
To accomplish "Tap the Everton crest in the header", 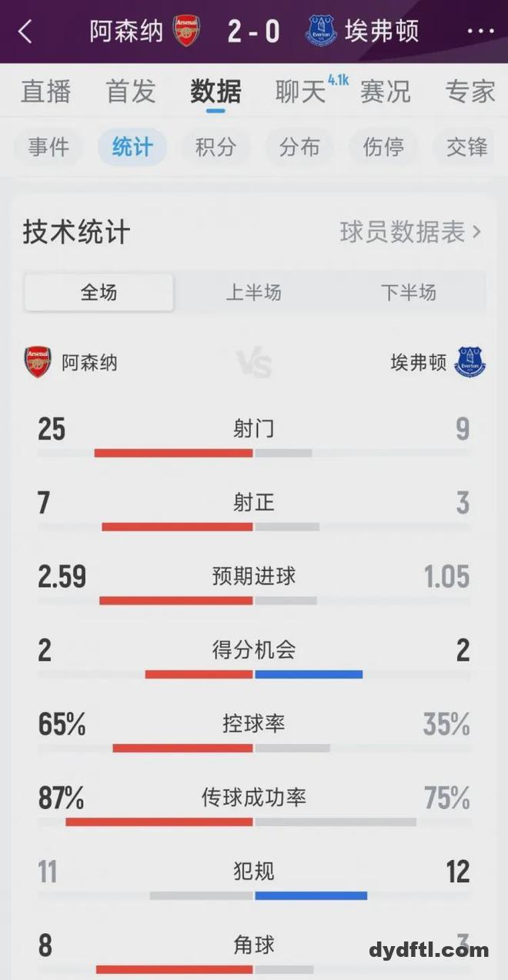I will click(x=322, y=32).
